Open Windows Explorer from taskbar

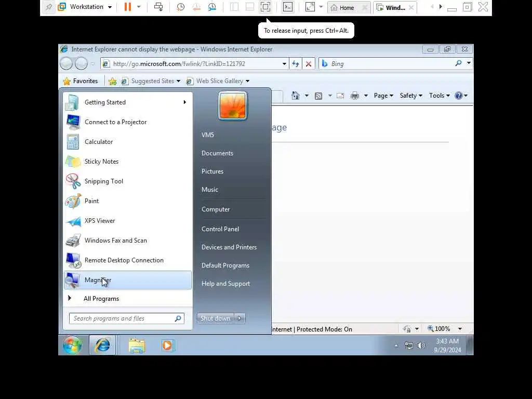(137, 345)
